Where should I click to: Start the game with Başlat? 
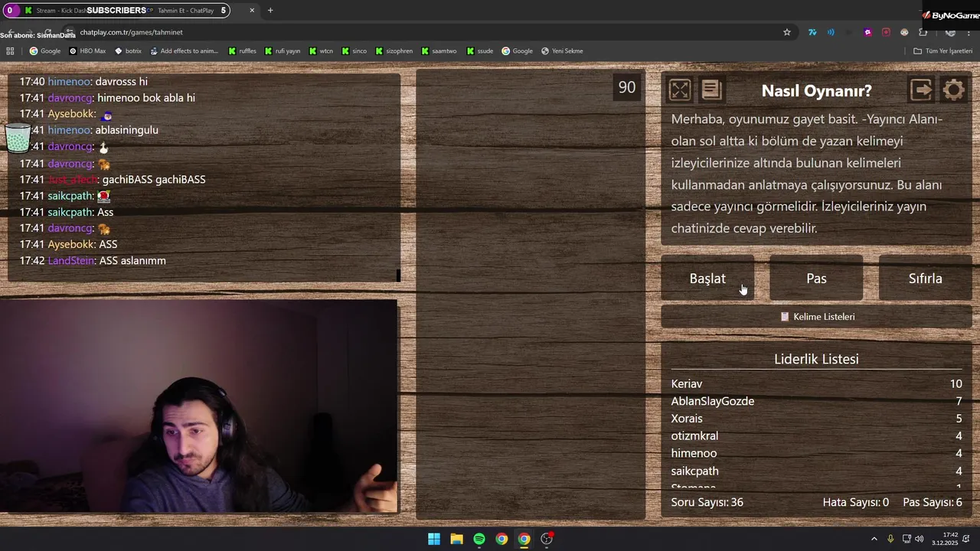tap(707, 279)
